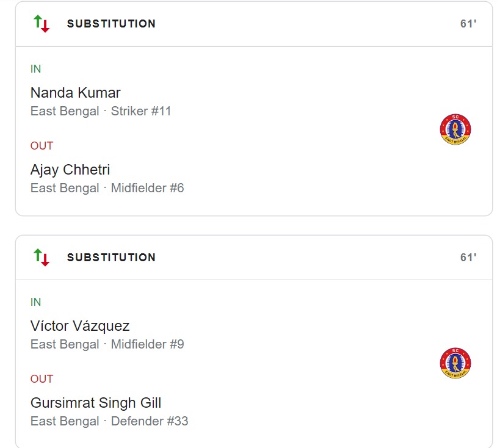
Task: Click the green IN label above Nanda Kumar
Action: click(36, 69)
